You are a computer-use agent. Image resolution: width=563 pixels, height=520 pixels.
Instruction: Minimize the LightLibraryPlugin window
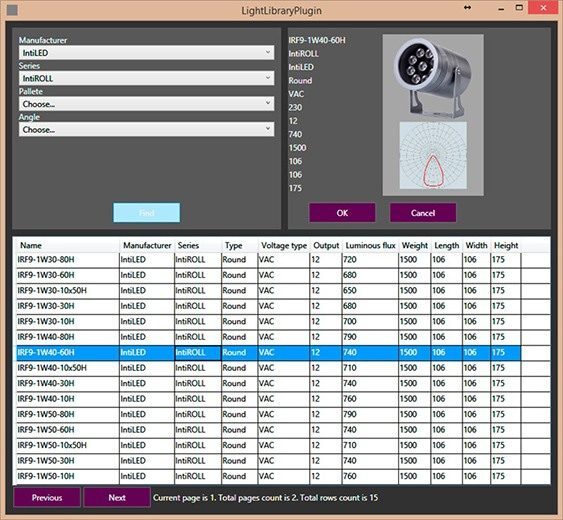point(501,9)
